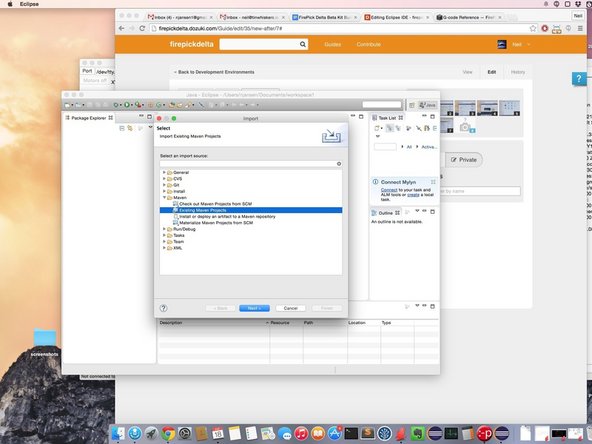Expand the Run/Debug folder in import tree

164,229
